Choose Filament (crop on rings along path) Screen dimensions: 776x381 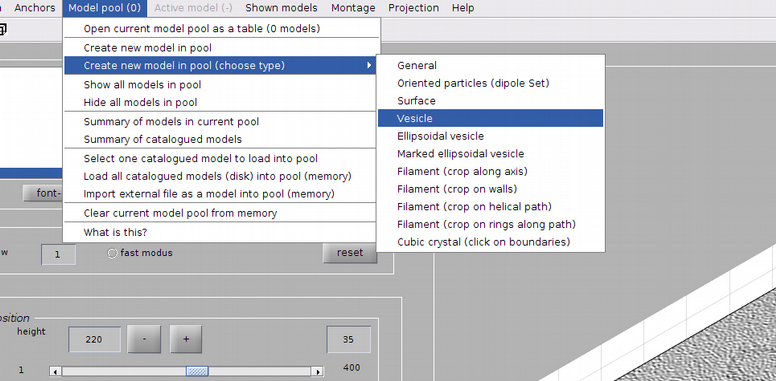[490, 224]
